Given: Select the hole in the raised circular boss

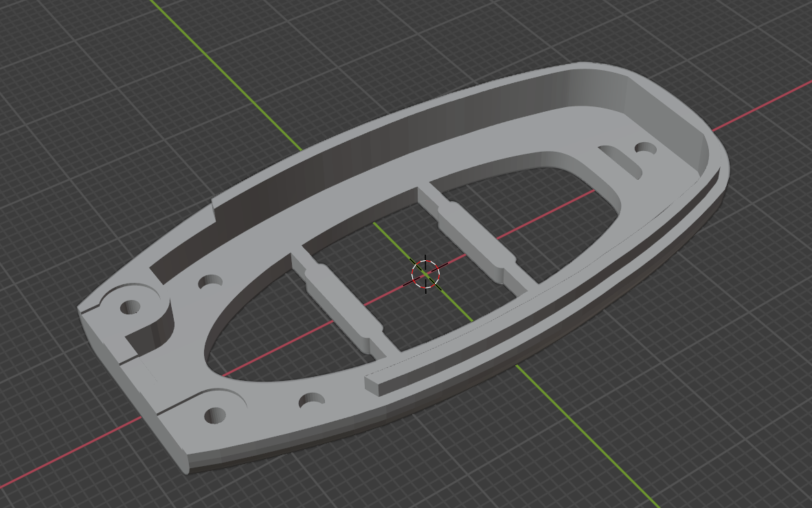Looking at the screenshot, I should point(131,308).
